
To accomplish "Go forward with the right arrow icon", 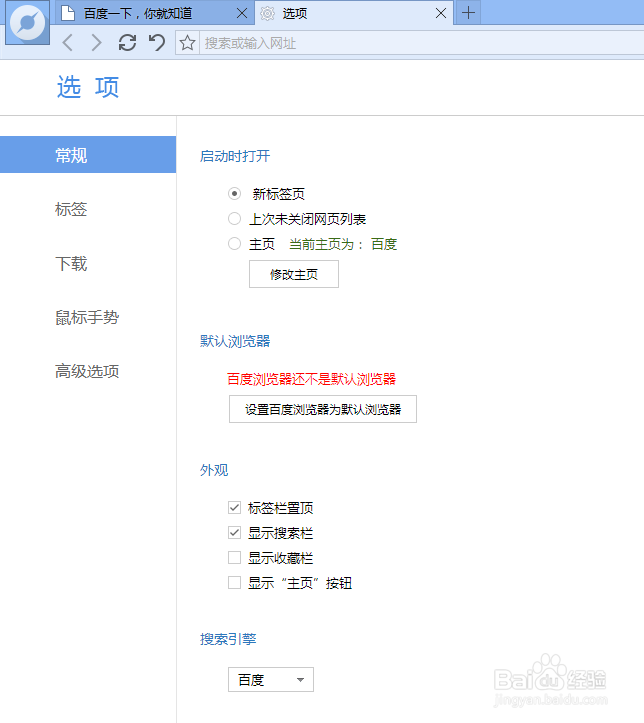I will 96,43.
